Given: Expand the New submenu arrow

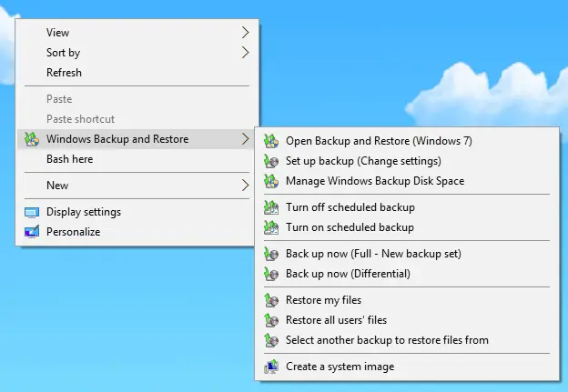Looking at the screenshot, I should 245,186.
